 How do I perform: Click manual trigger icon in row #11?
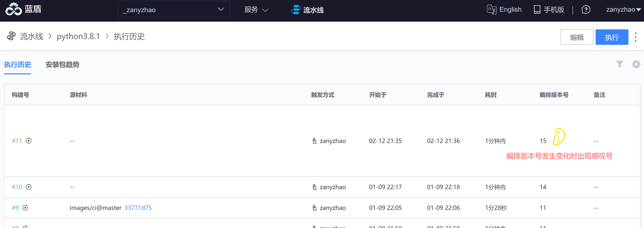click(x=314, y=141)
